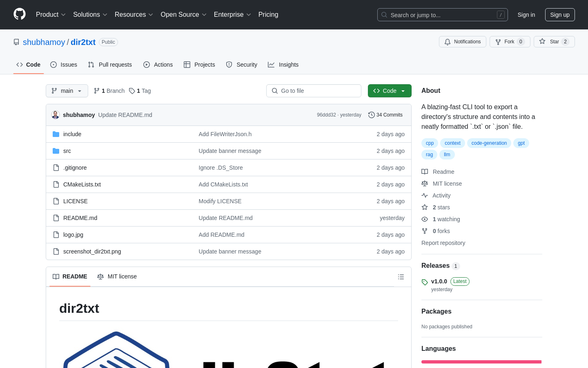The image size is (588, 368).
Task: Expand the Enterprise menu
Action: coord(232,14)
